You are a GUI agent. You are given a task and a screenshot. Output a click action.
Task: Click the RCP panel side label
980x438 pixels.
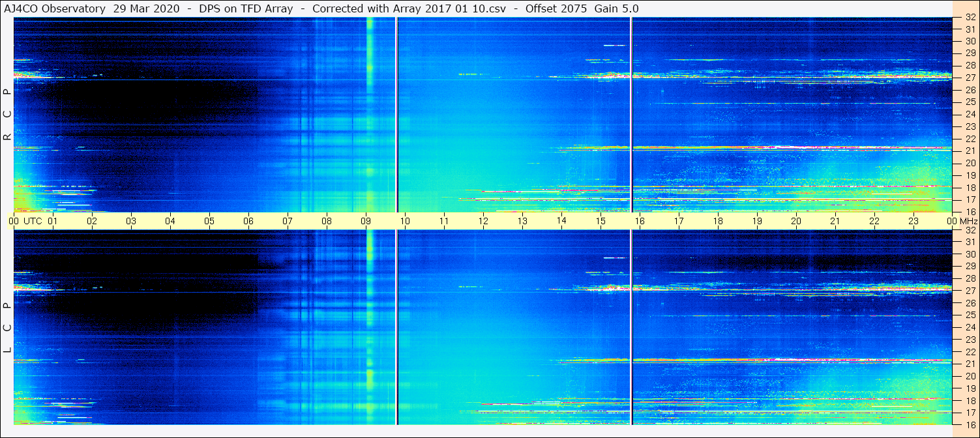click(x=7, y=114)
